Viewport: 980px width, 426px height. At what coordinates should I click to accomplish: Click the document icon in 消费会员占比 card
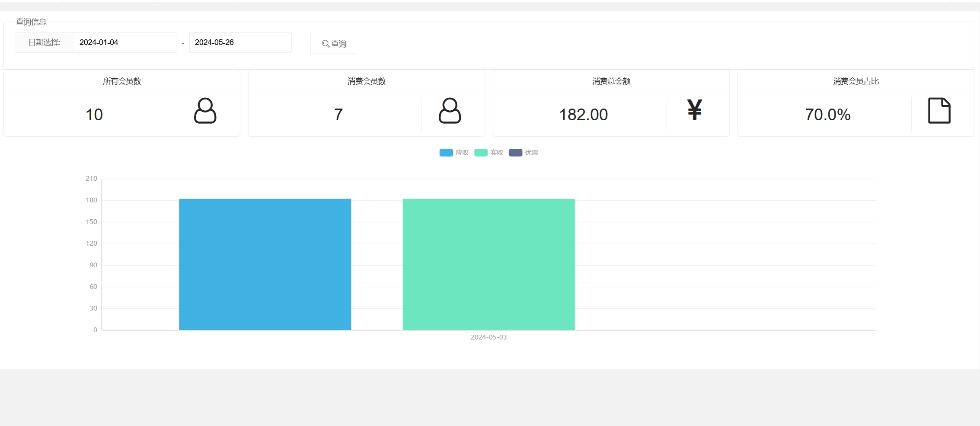tap(939, 111)
